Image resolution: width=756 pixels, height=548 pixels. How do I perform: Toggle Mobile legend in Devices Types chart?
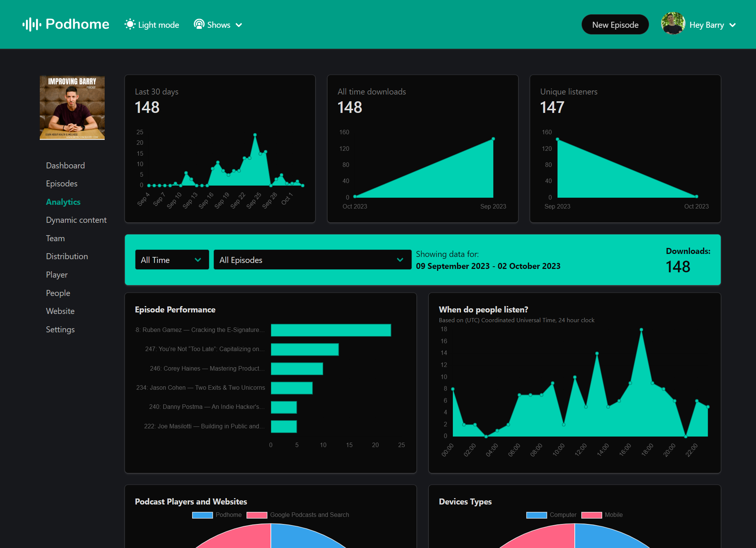pyautogui.click(x=613, y=515)
